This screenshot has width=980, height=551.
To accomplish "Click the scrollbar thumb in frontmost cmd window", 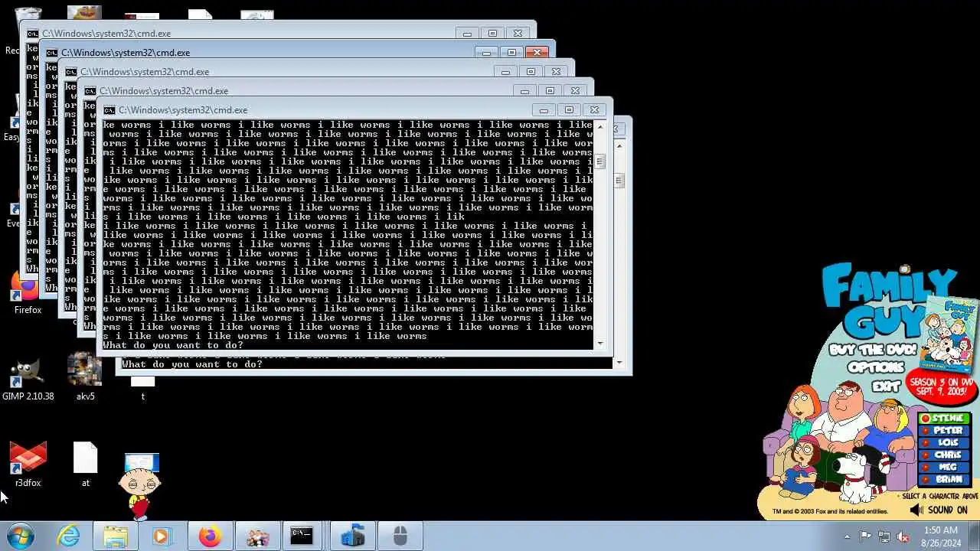I will 600,161.
